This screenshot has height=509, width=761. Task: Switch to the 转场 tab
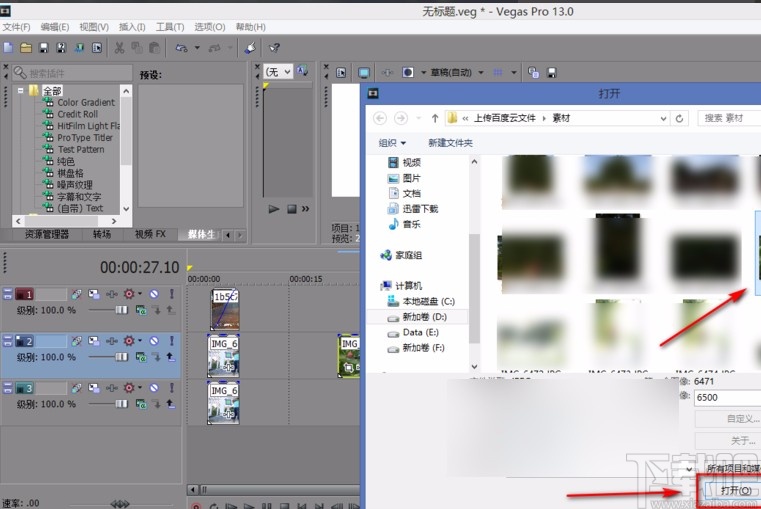coord(101,234)
